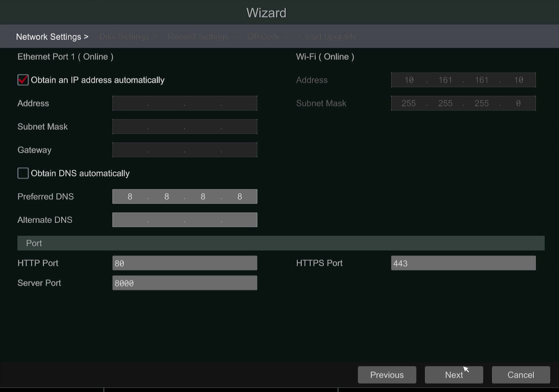Edit the Preferred DNS field
Viewport: 559px width, 392px height.
pyautogui.click(x=185, y=196)
